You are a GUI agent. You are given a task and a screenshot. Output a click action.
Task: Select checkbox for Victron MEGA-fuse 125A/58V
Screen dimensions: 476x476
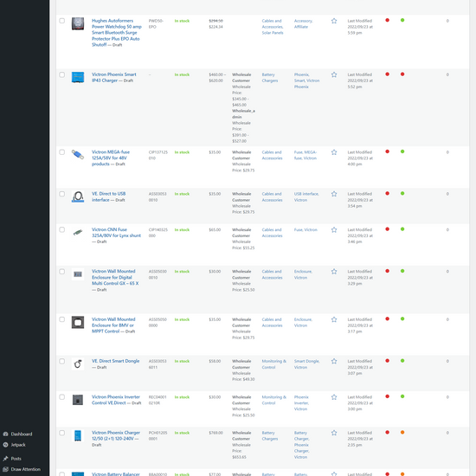pyautogui.click(x=62, y=152)
